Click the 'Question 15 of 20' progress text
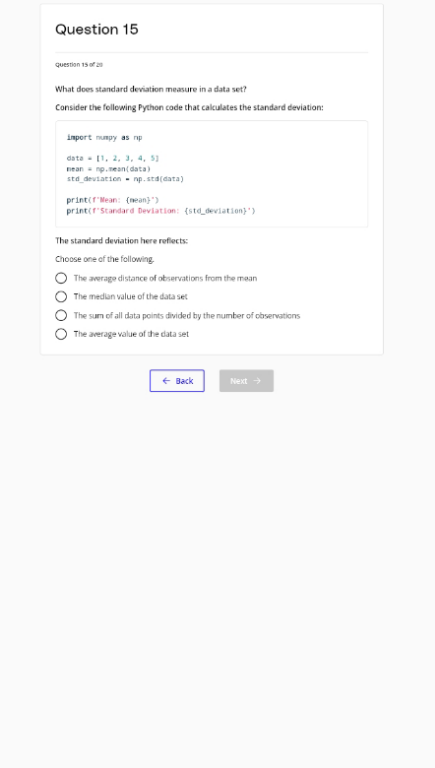435x768 pixels. 79,65
